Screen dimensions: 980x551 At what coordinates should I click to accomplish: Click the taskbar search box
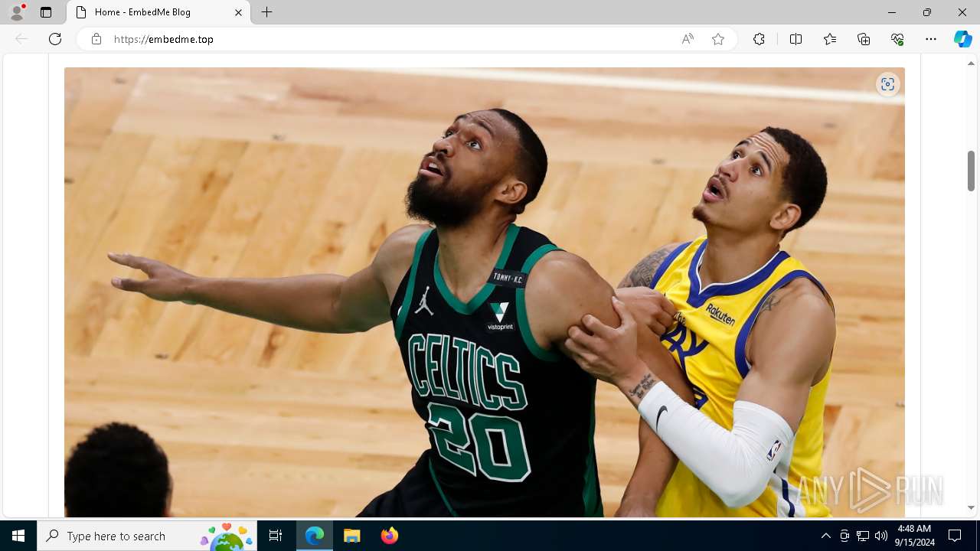pos(148,536)
